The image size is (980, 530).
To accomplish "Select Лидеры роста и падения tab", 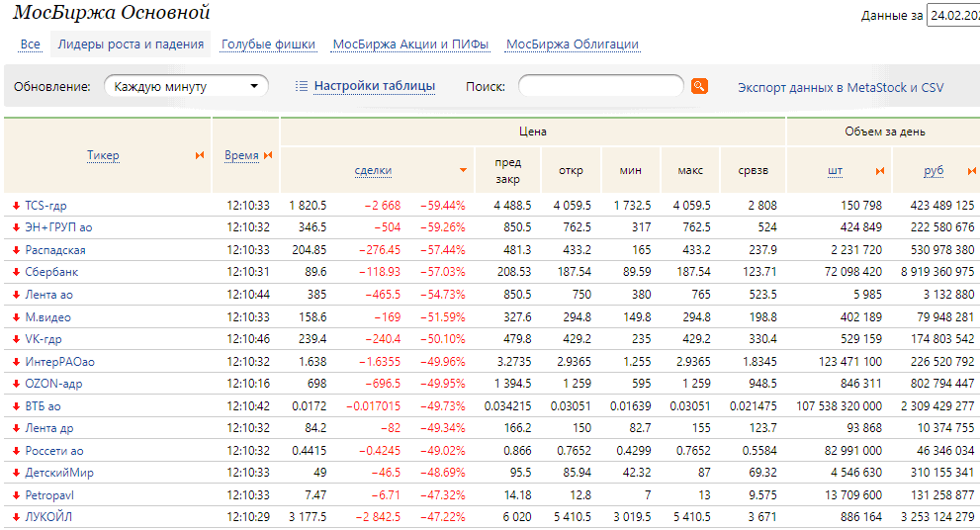I will click(131, 44).
